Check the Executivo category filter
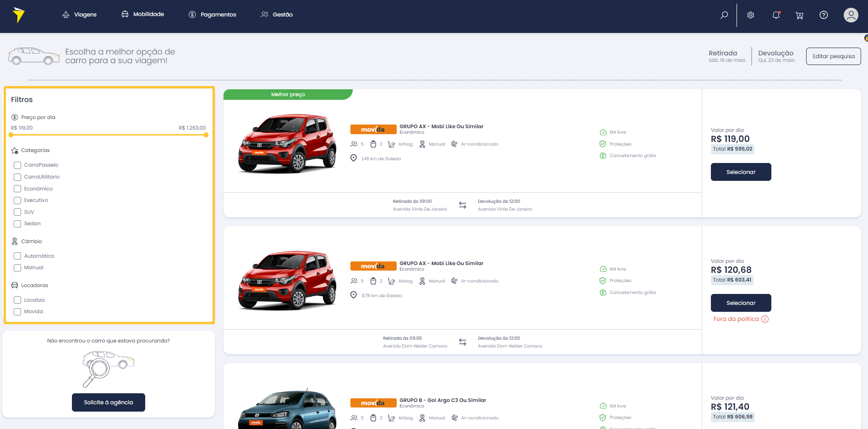 pyautogui.click(x=17, y=201)
